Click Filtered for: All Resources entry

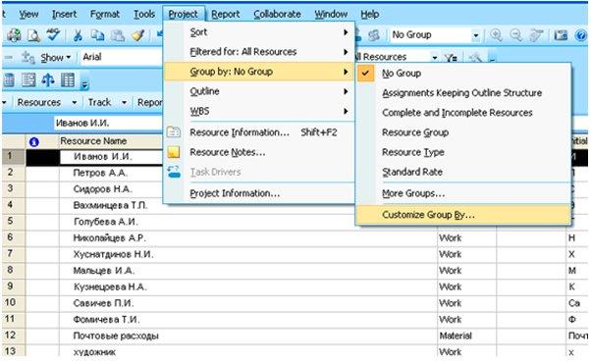(x=259, y=52)
